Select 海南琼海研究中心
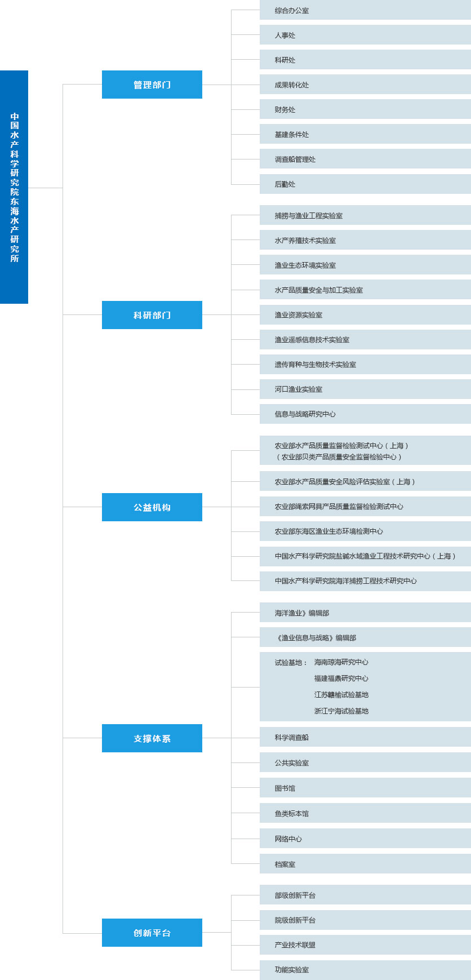Viewport: 471px width, 980px height. click(341, 662)
